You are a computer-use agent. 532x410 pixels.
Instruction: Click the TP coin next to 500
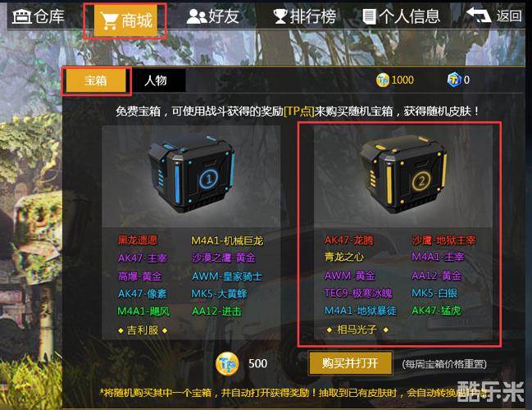click(227, 364)
